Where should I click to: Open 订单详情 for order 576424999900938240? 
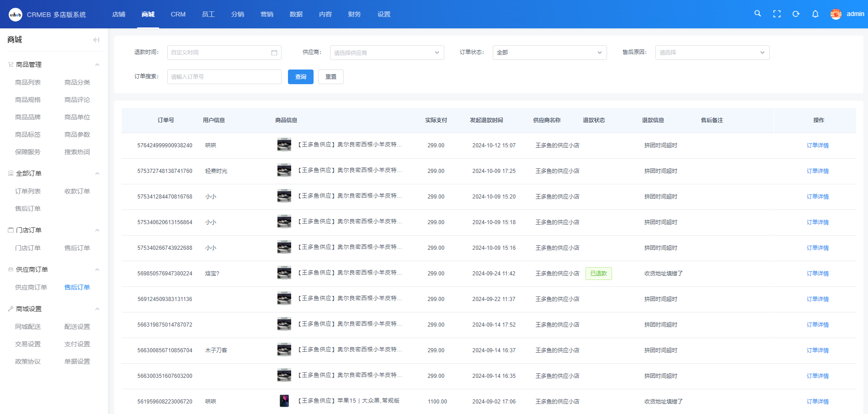tap(817, 145)
